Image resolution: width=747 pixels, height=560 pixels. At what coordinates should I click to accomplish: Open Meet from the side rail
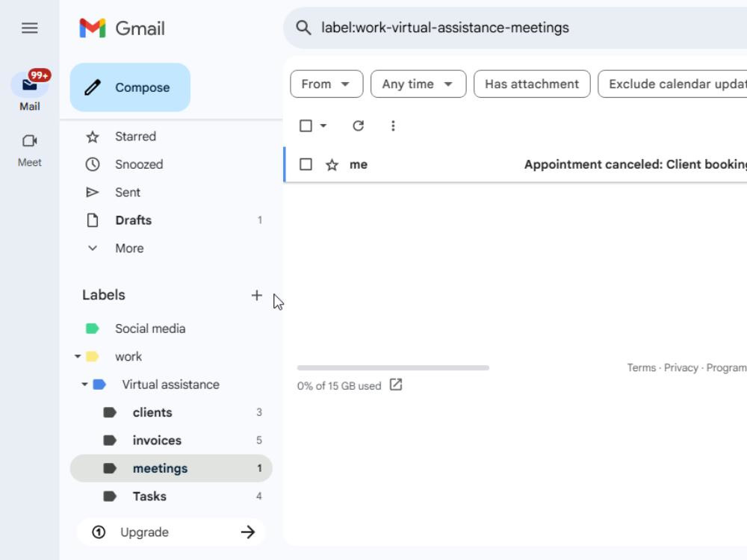[x=30, y=150]
